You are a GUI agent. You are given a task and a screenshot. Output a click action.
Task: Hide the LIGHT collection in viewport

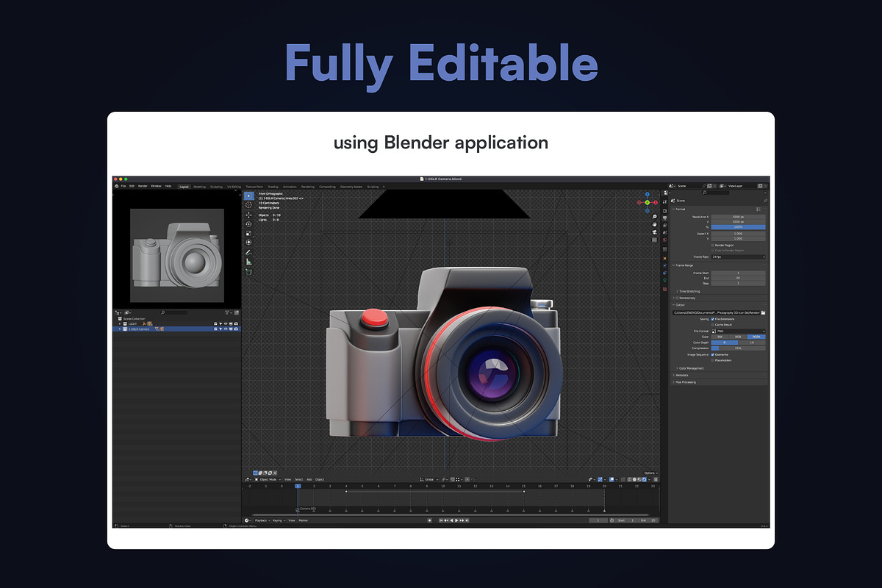(x=226, y=323)
